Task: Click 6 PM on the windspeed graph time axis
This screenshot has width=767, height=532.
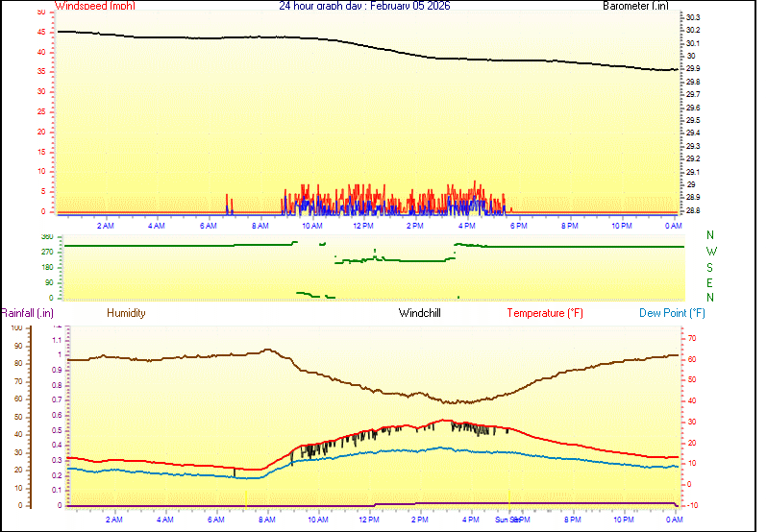Action: point(518,226)
